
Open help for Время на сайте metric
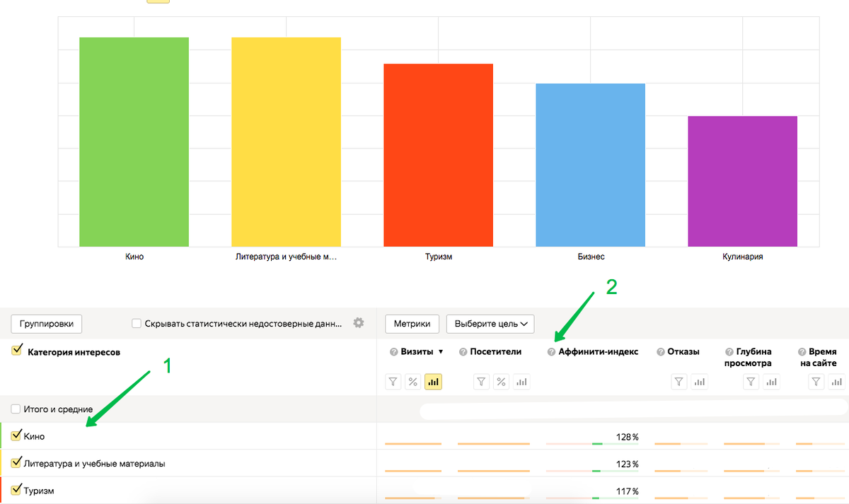[802, 351]
